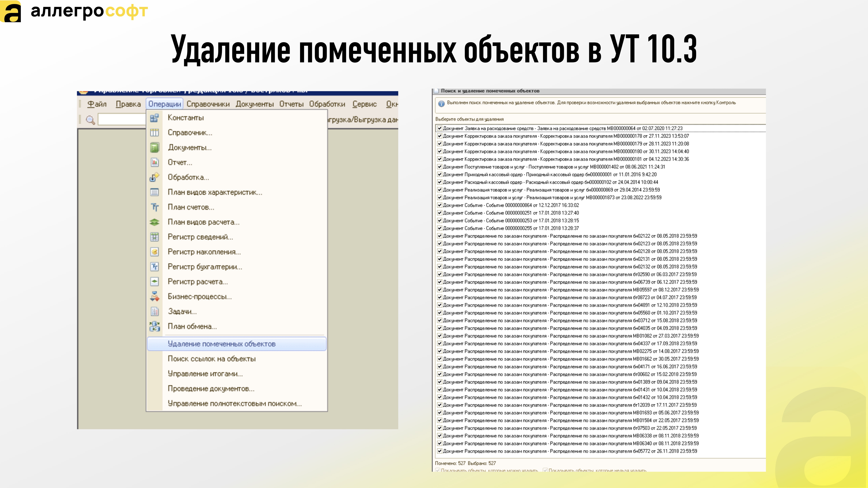Toggle checkbox for Реализация товаров и услуг МВ000001873

tap(439, 197)
